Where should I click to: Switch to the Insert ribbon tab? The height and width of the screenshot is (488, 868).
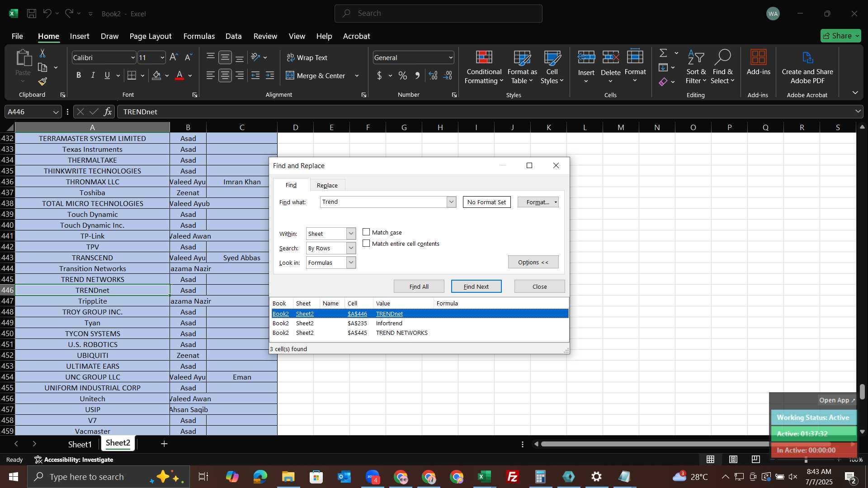point(80,36)
